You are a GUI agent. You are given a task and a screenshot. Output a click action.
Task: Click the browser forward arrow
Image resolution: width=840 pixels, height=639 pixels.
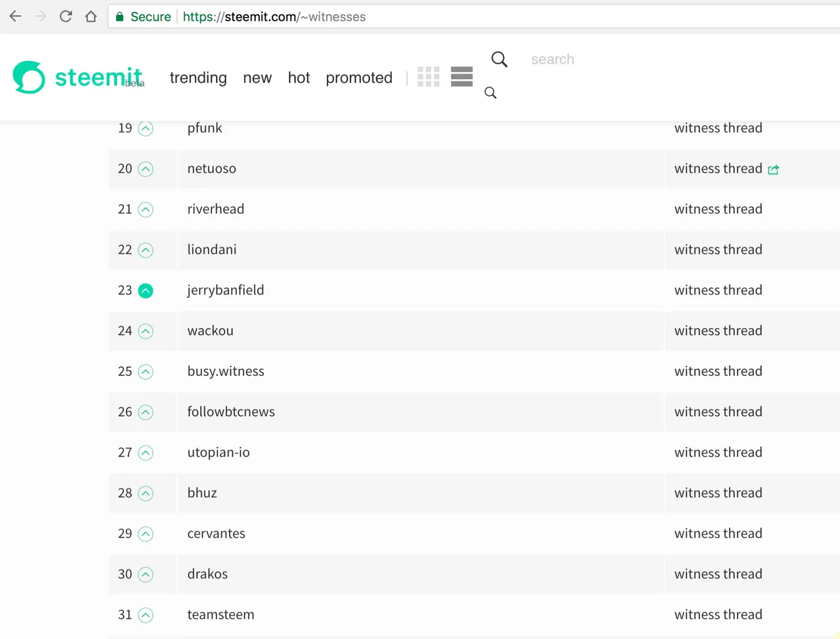click(41, 16)
